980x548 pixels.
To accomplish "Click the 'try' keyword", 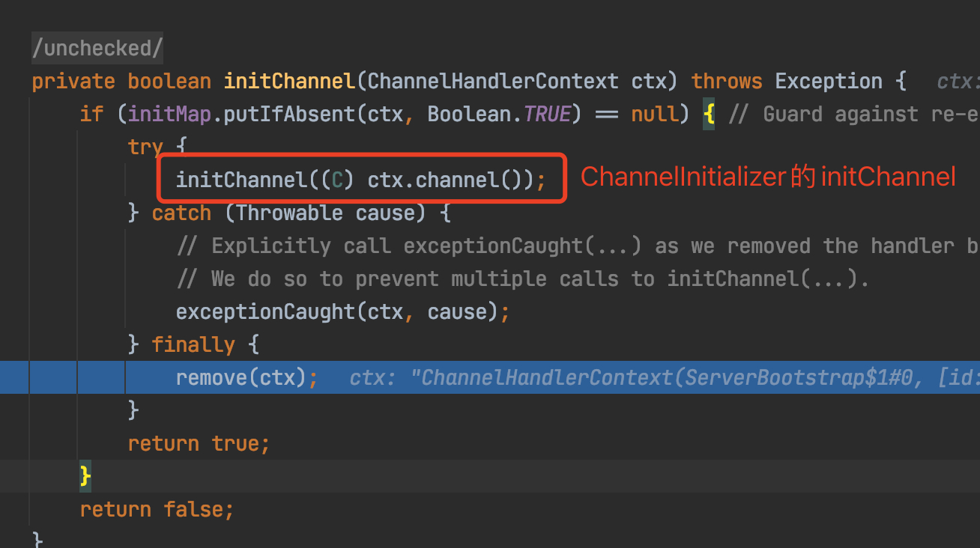I will [x=145, y=147].
